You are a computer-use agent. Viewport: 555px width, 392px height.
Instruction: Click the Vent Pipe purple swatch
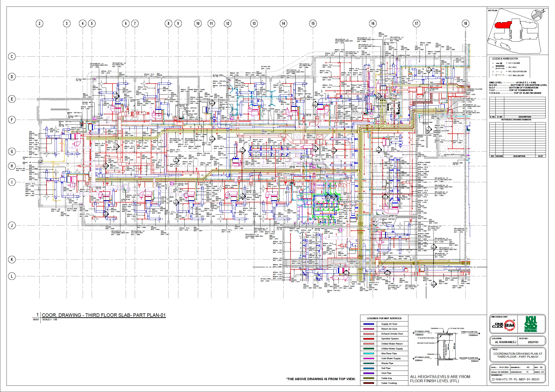pyautogui.click(x=369, y=373)
